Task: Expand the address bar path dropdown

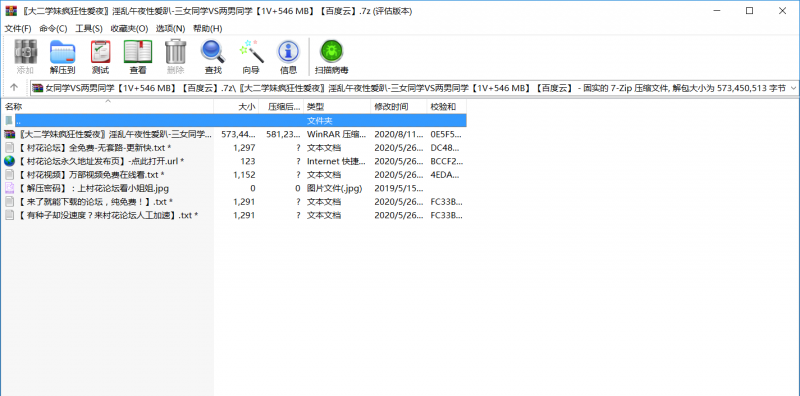Action: (793, 88)
